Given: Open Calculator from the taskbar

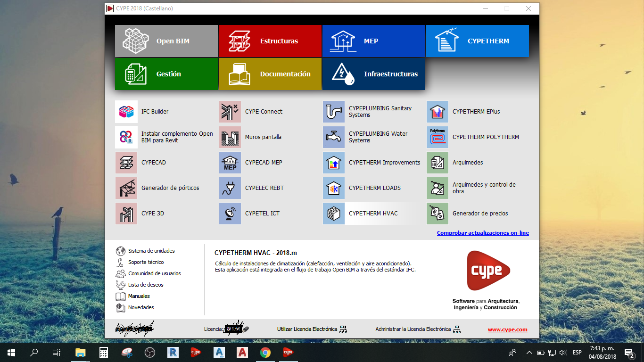Looking at the screenshot, I should pyautogui.click(x=104, y=352).
